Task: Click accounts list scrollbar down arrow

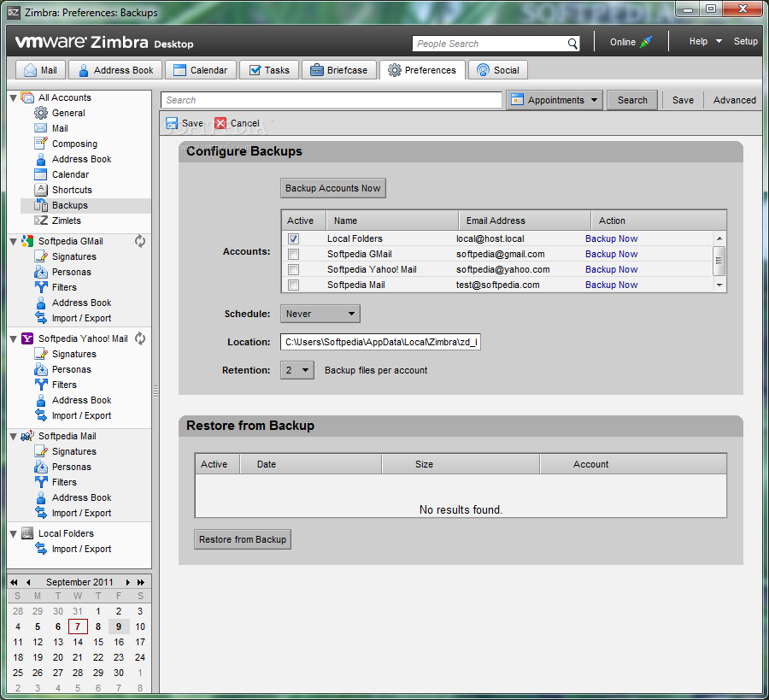Action: click(x=719, y=285)
